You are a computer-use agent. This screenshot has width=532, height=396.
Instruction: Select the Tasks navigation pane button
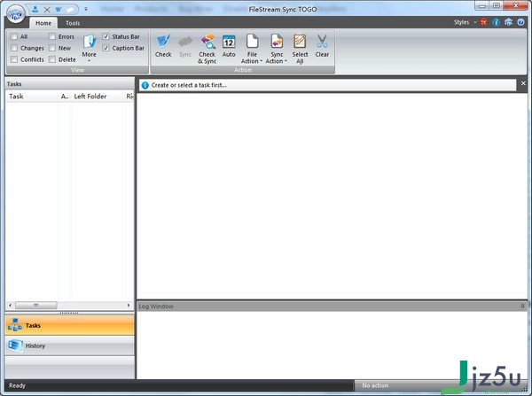pyautogui.click(x=69, y=325)
